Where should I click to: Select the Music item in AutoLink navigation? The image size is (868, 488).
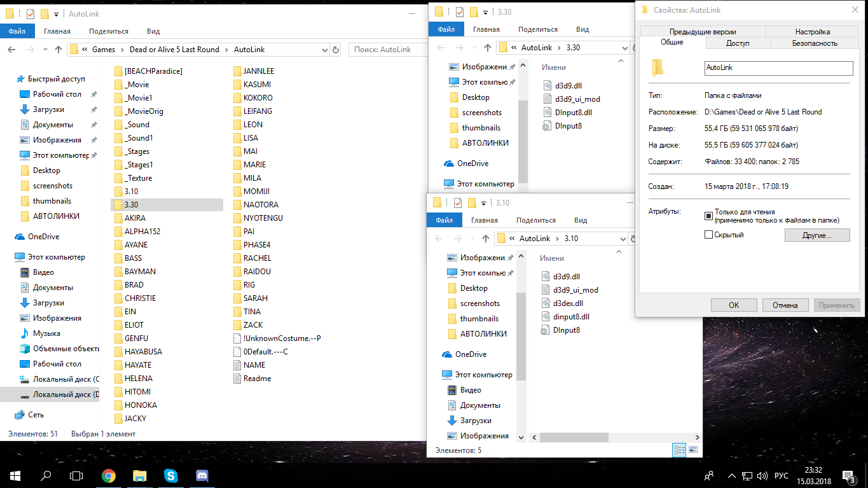tap(46, 333)
